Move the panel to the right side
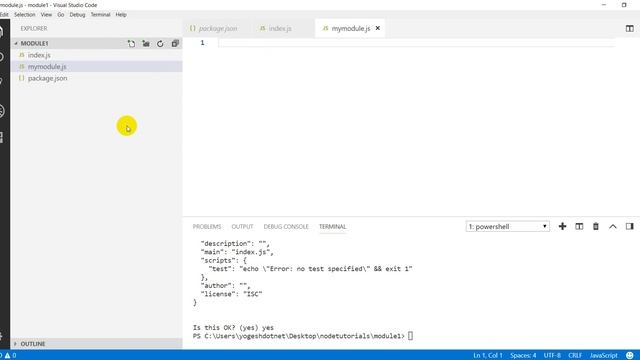This screenshot has height=360, width=640. click(629, 226)
